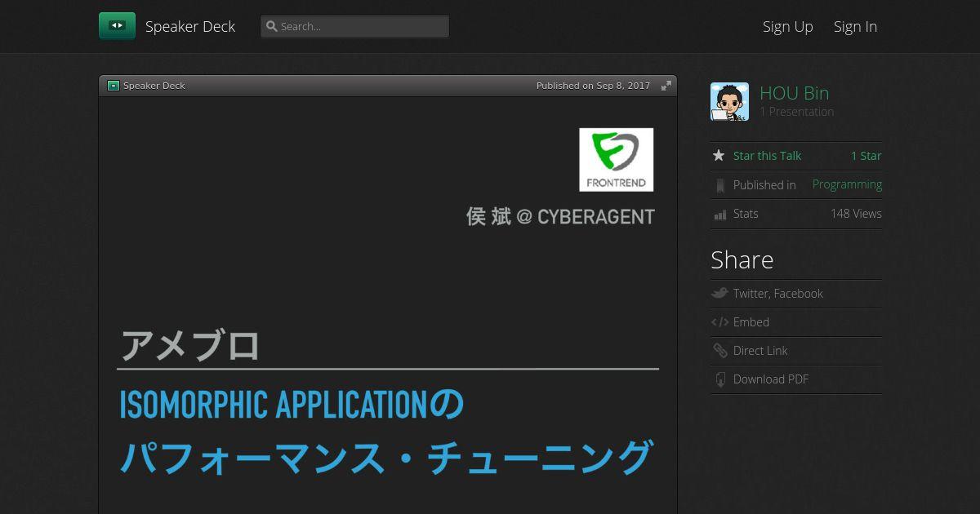This screenshot has height=514, width=980.
Task: Click the ISOMORPHIC APPLICATIONの slide text
Action: coord(292,405)
